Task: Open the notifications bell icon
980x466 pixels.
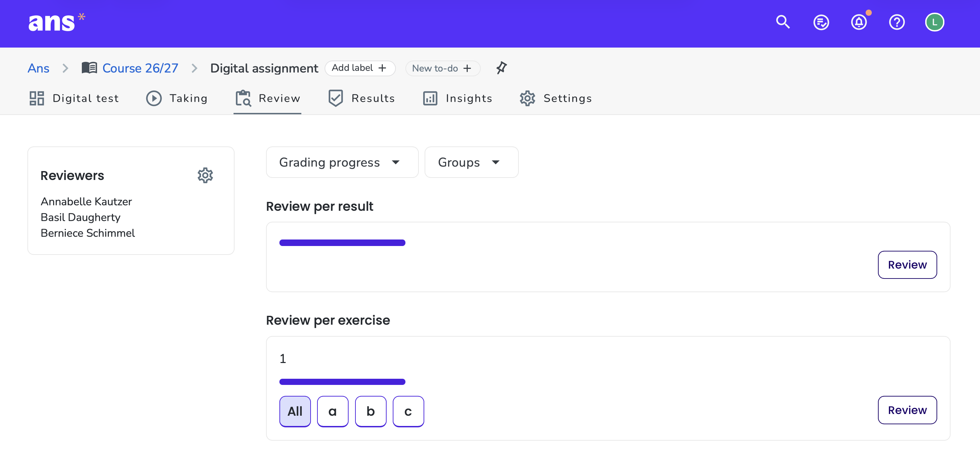Action: pos(859,22)
